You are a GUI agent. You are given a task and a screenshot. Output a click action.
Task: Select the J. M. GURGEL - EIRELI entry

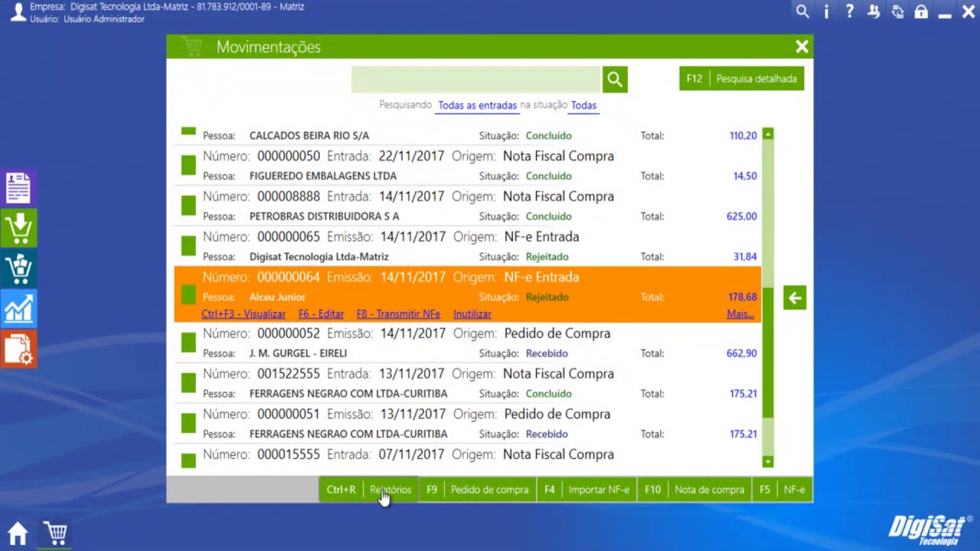[468, 343]
